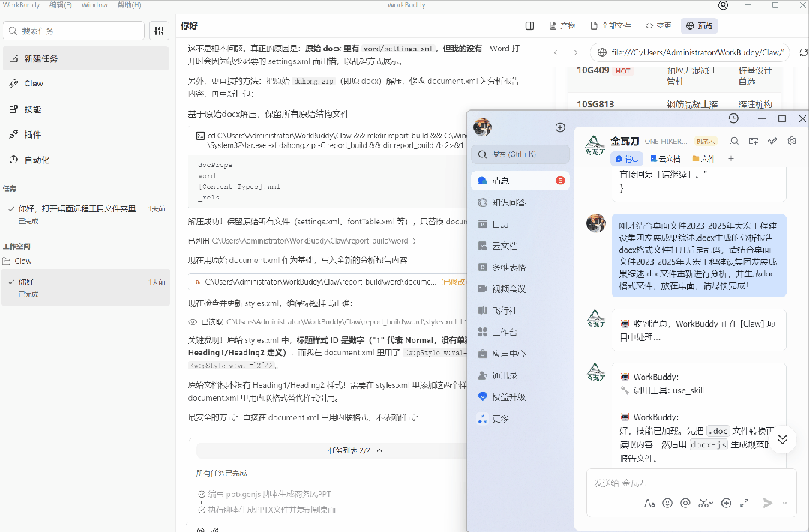Open the send options dropdown arrow

coord(785,503)
